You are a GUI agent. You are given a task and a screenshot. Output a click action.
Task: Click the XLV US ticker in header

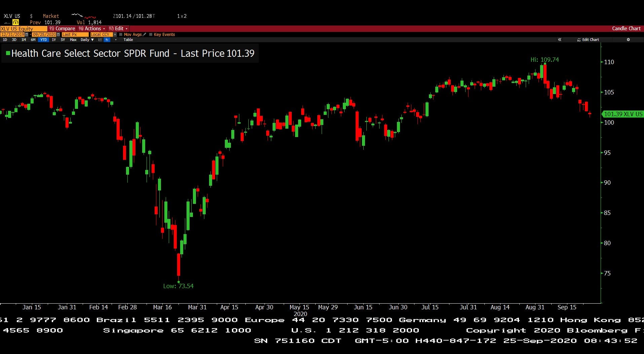coord(12,16)
